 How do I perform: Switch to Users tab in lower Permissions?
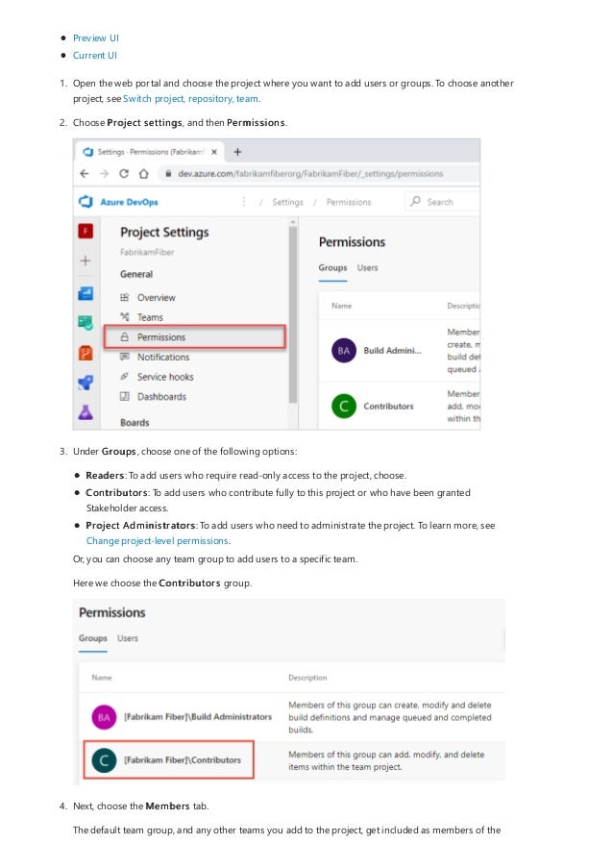coord(127,638)
